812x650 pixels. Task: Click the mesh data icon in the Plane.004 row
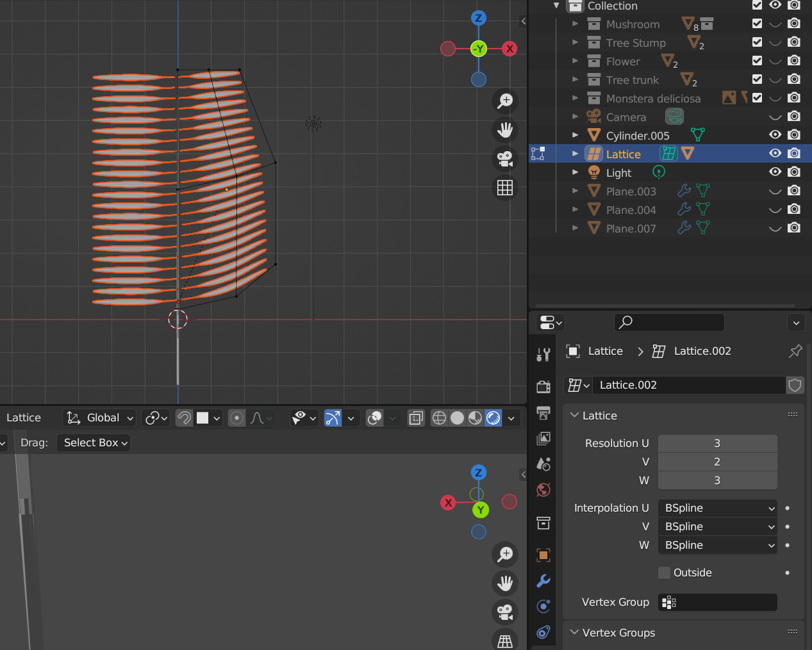point(703,209)
